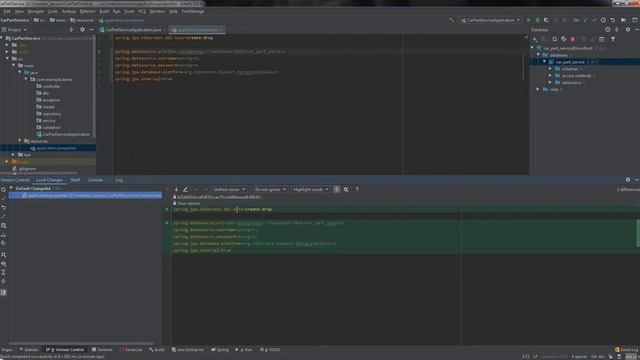640x360 pixels.
Task: Open Java Enterprise tool window button
Action: pyautogui.click(x=188, y=350)
